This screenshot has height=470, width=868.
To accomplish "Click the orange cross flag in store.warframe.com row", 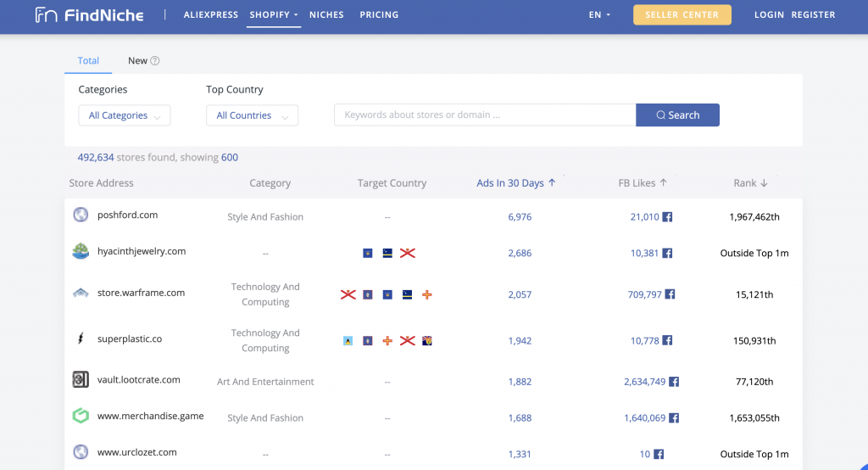I will pos(427,294).
